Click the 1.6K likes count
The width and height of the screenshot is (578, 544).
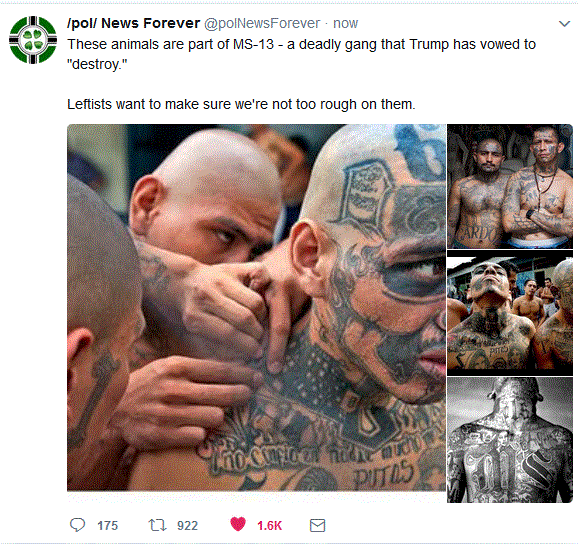(269, 526)
